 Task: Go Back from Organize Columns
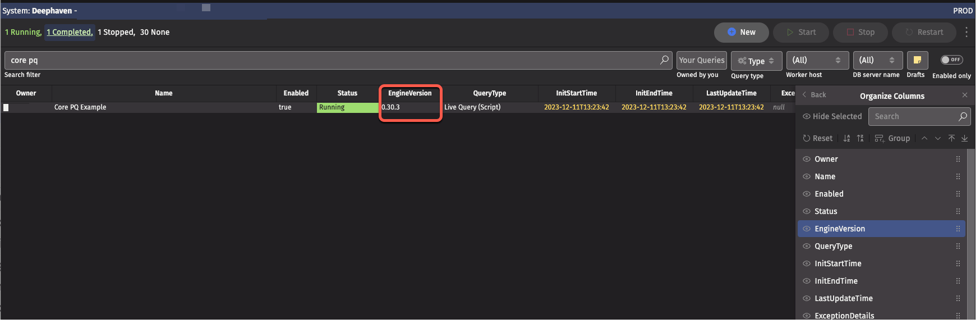coord(814,95)
